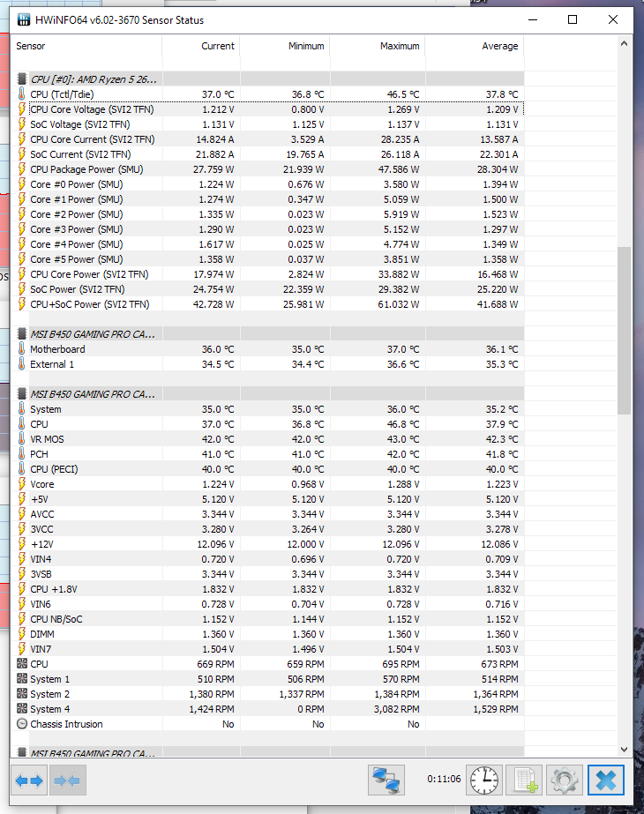Image resolution: width=644 pixels, height=814 pixels.
Task: Click the Average column header
Action: tap(475, 46)
